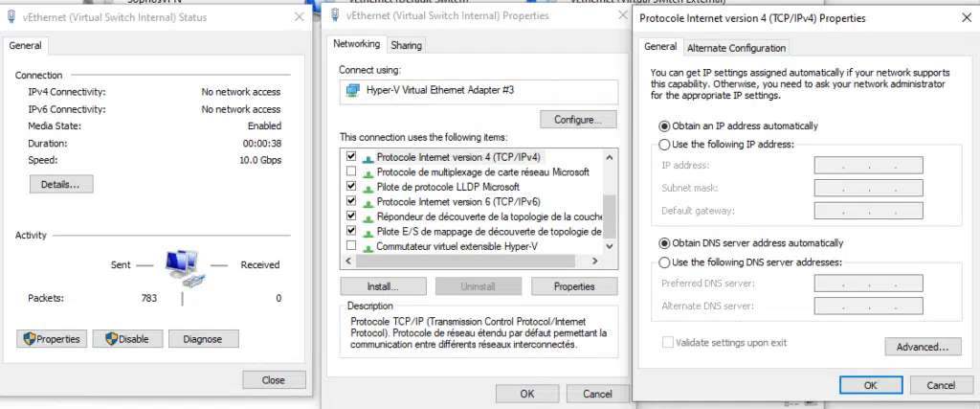This screenshot has width=980, height=409.
Task: Click Pilote de protocole LLDP icon
Action: [368, 188]
